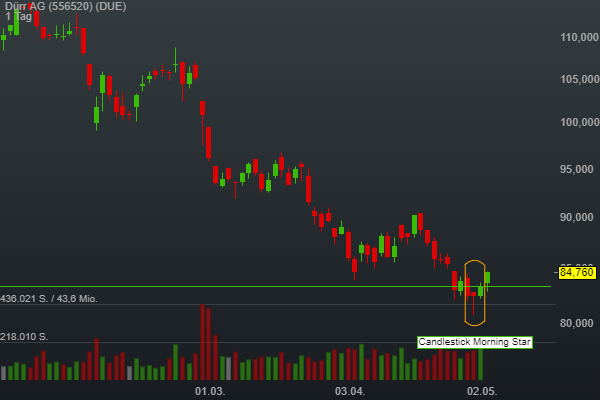Image resolution: width=600 pixels, height=400 pixels.
Task: Click the 100,000 price axis label
Action: click(x=579, y=122)
